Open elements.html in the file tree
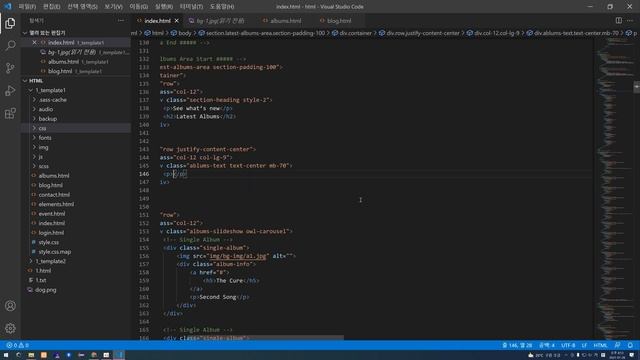The height and width of the screenshot is (360, 640). (x=56, y=204)
